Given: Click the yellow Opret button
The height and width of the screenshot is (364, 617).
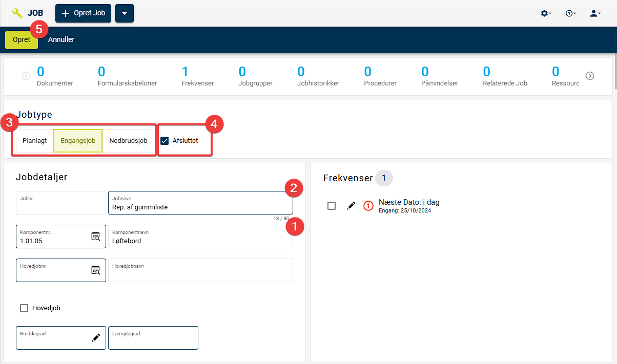Looking at the screenshot, I should coord(22,40).
